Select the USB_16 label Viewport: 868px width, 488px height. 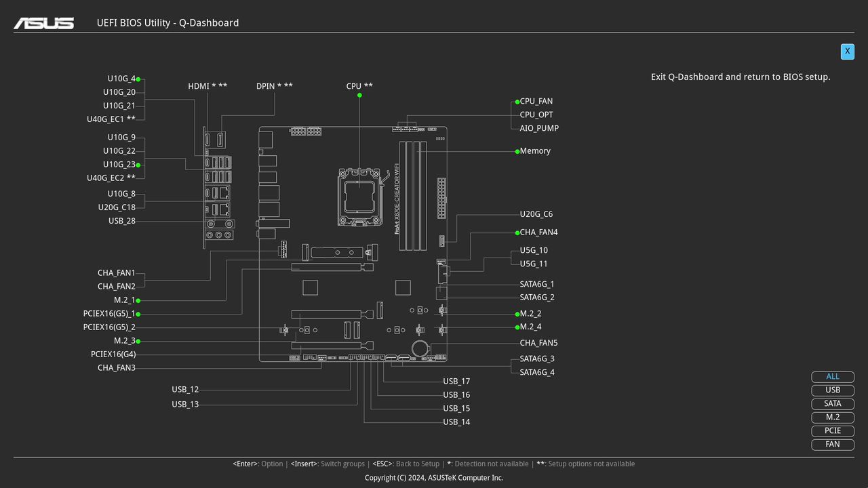pos(456,395)
